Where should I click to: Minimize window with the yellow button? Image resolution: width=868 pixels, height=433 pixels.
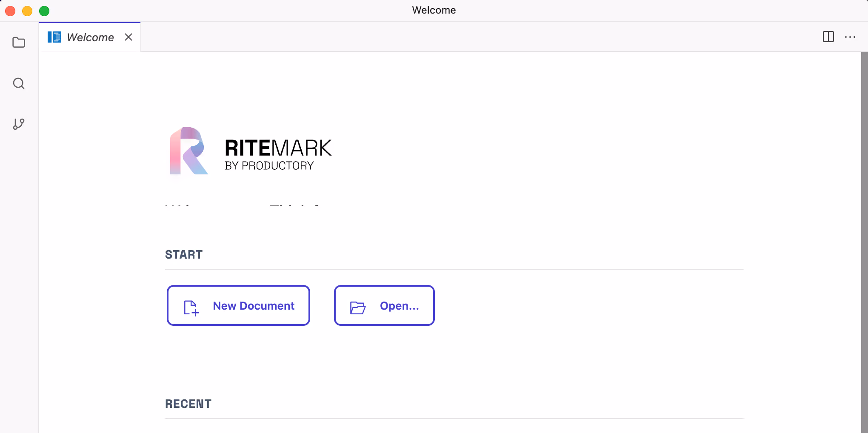pos(27,11)
